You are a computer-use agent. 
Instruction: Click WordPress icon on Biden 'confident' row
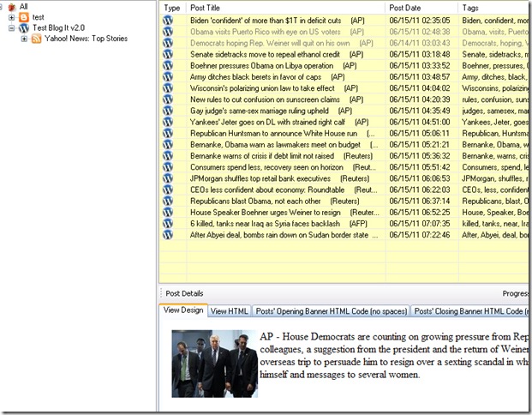point(168,21)
